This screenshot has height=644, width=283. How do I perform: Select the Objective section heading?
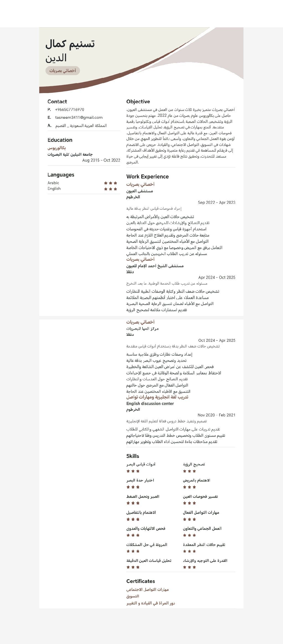pyautogui.click(x=138, y=102)
